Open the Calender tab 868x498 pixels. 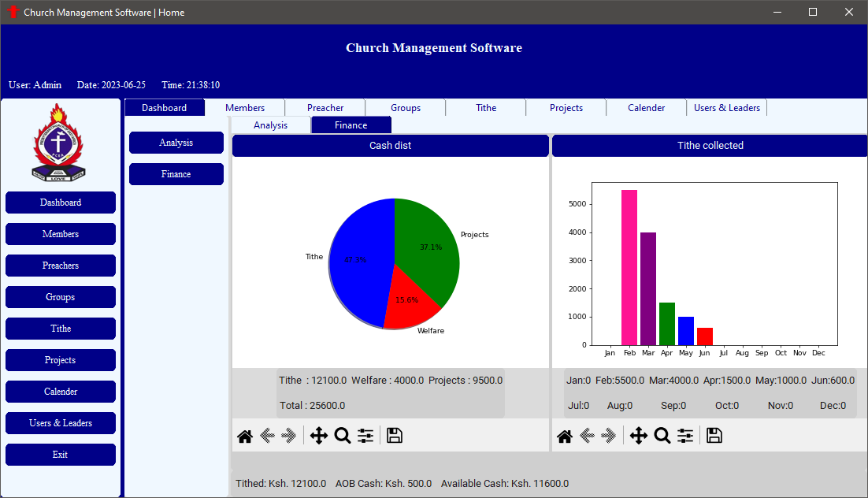click(646, 108)
